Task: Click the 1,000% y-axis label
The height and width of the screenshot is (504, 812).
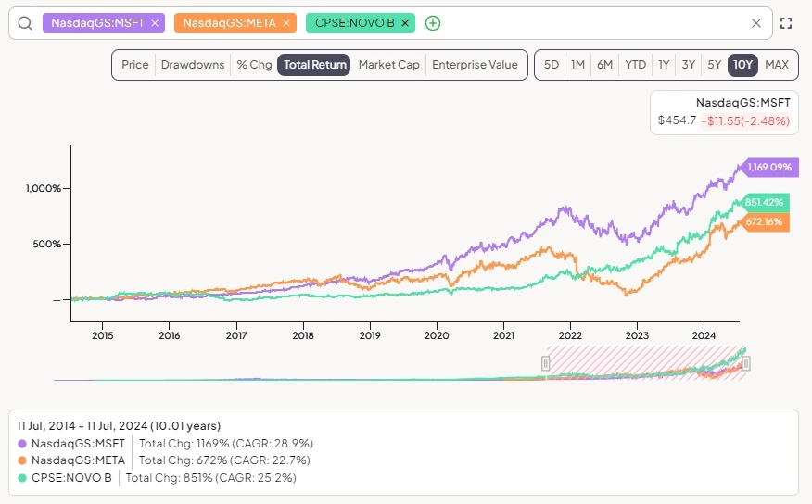Action: [44, 188]
